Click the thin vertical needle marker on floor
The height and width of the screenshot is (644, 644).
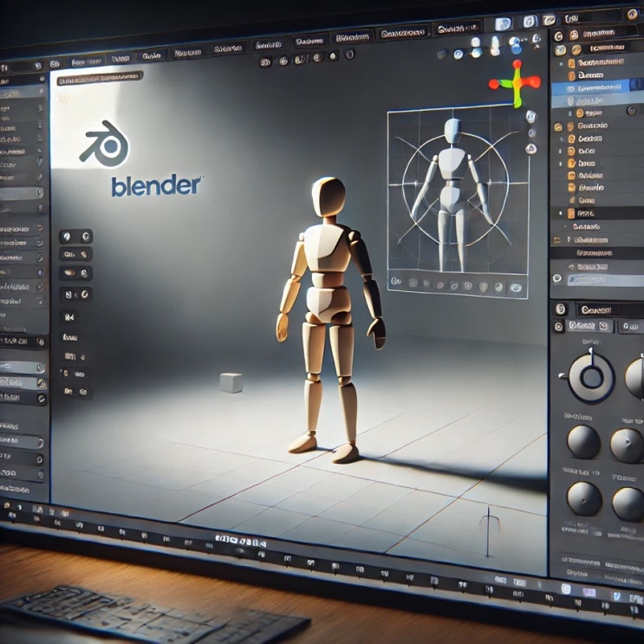[488, 531]
